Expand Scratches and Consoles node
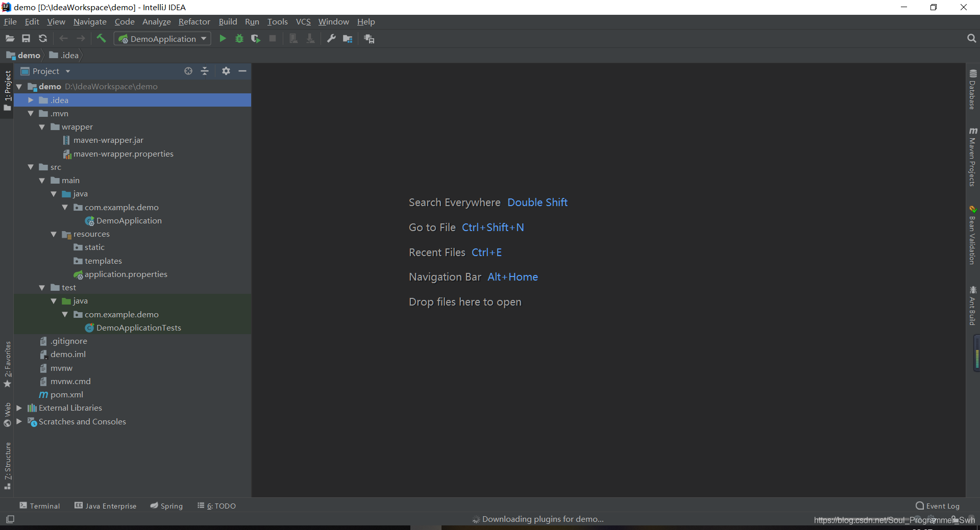The image size is (980, 530). (19, 421)
